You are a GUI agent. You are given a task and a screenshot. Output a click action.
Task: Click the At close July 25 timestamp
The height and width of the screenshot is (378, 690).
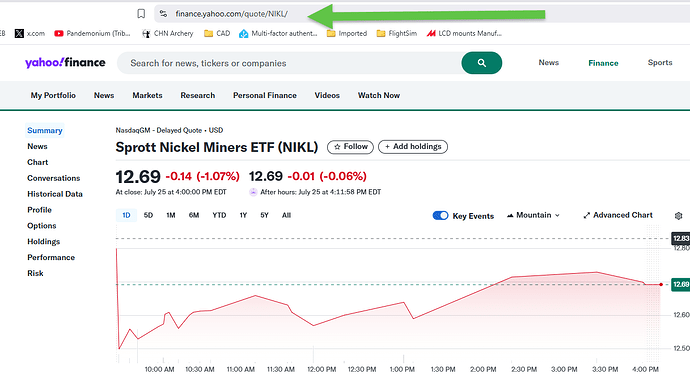point(171,192)
